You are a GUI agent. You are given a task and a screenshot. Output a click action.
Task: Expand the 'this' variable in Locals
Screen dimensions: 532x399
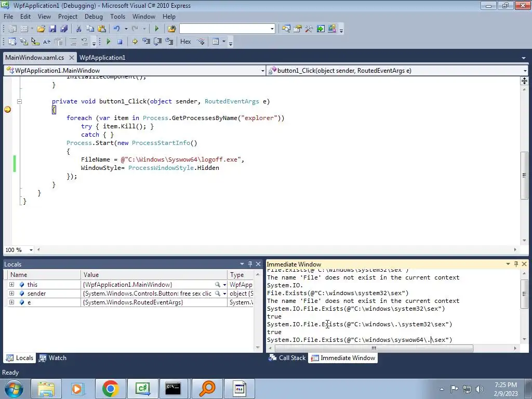[11, 285]
